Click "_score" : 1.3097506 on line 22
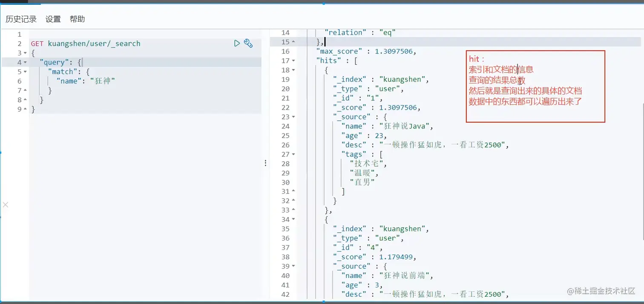Image resolution: width=644 pixels, height=304 pixels. point(377,107)
